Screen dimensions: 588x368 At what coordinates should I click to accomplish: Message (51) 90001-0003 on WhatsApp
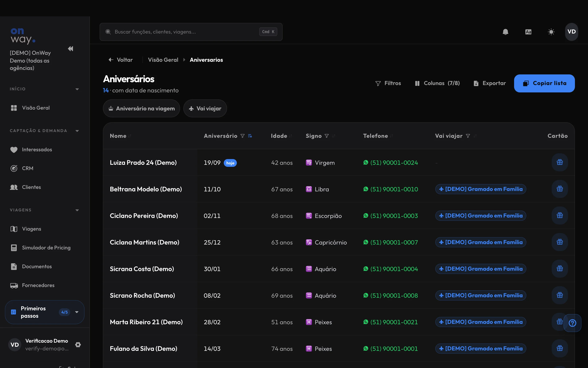(391, 216)
